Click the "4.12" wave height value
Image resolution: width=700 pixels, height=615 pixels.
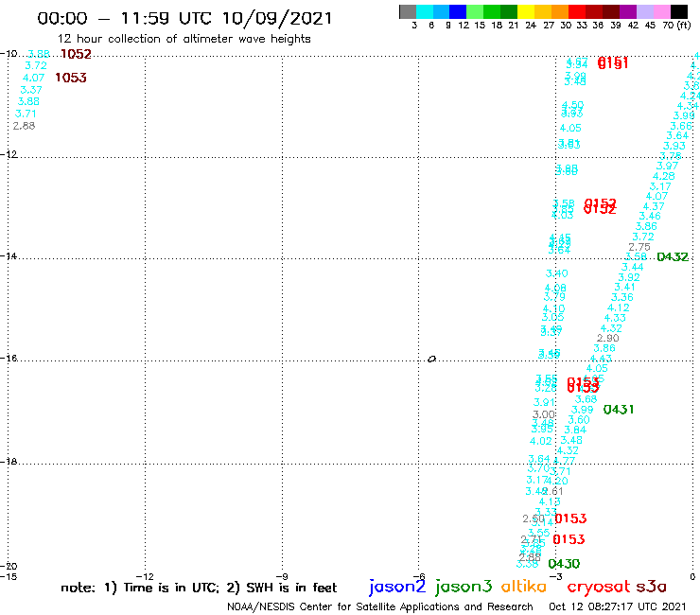coord(619,307)
